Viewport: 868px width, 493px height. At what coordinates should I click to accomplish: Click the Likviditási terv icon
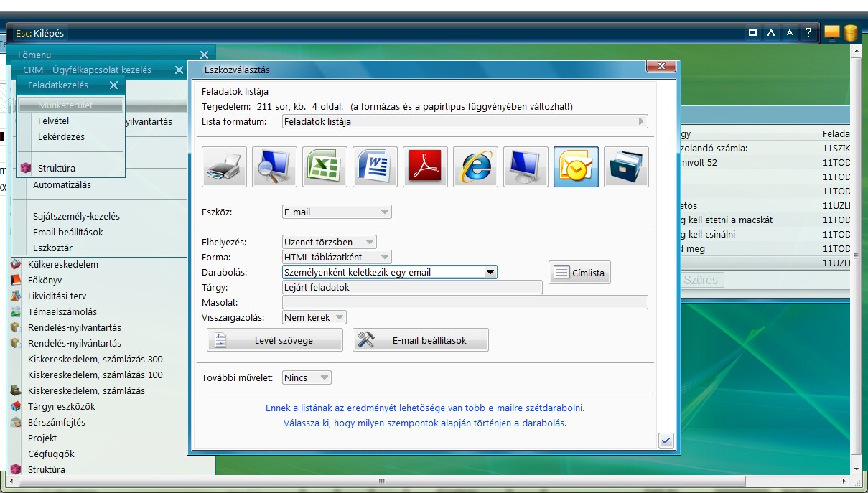click(x=16, y=296)
